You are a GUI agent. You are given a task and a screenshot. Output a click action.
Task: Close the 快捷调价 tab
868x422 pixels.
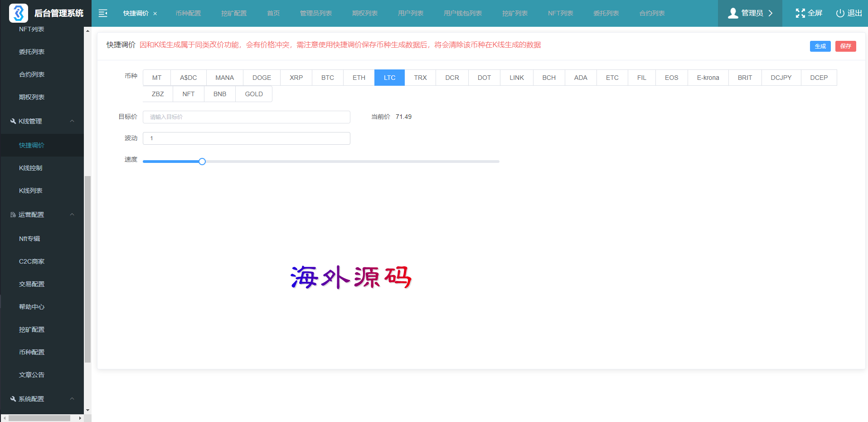(155, 14)
